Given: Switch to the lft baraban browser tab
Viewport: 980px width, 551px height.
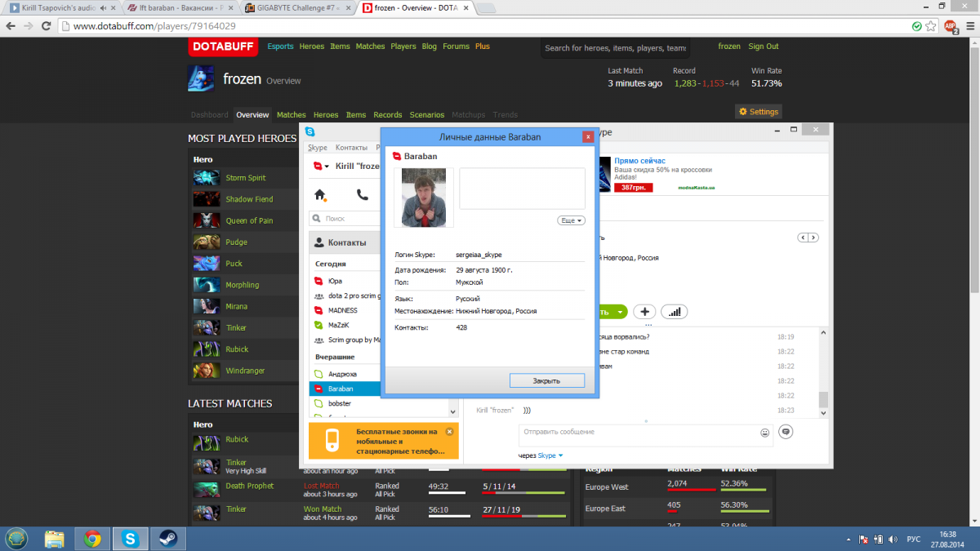Looking at the screenshot, I should pos(181,8).
